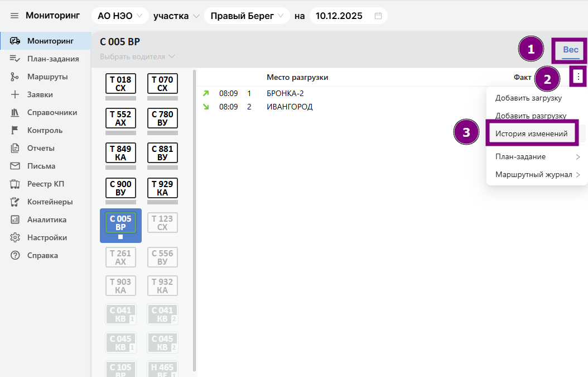This screenshot has height=377, width=588.
Task: Open the calendar icon in date field
Action: pos(378,16)
